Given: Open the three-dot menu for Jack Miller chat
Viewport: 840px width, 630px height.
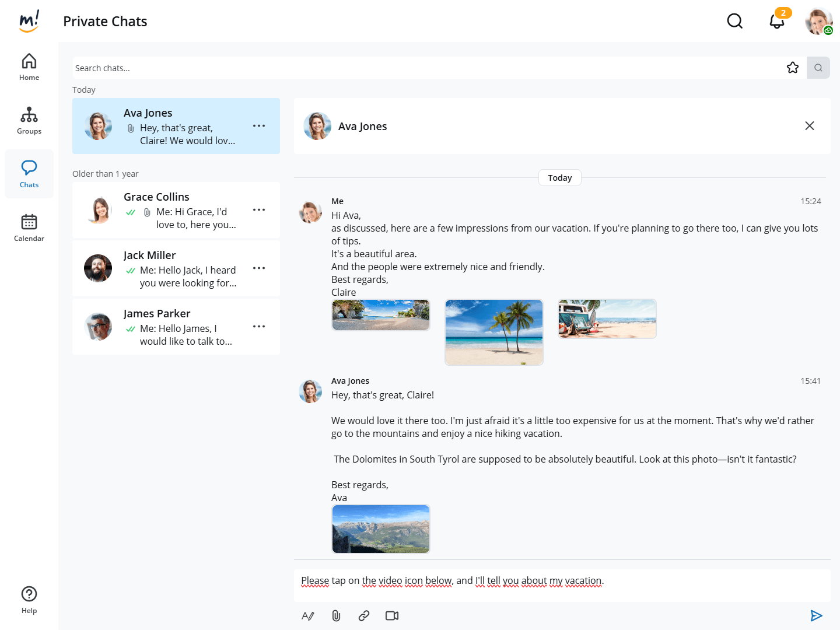Looking at the screenshot, I should (x=259, y=268).
